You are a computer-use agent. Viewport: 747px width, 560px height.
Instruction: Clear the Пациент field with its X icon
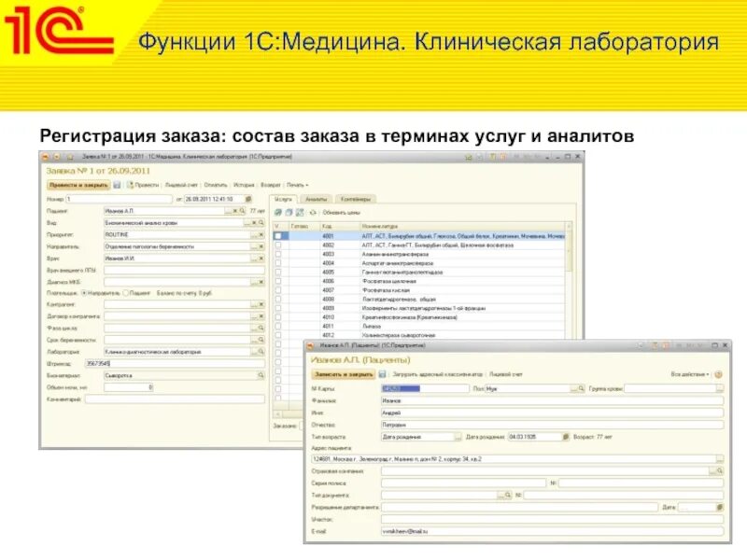point(235,211)
